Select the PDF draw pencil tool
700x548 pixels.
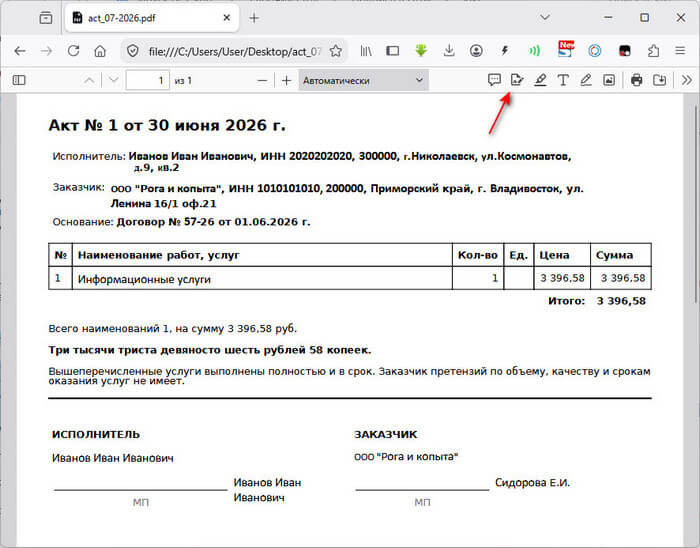point(586,80)
